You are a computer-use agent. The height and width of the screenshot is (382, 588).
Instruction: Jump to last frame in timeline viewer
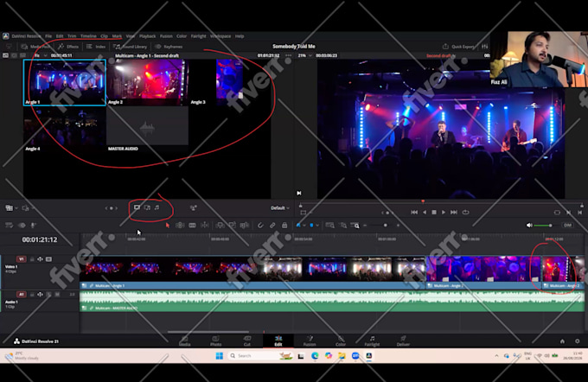click(x=454, y=213)
